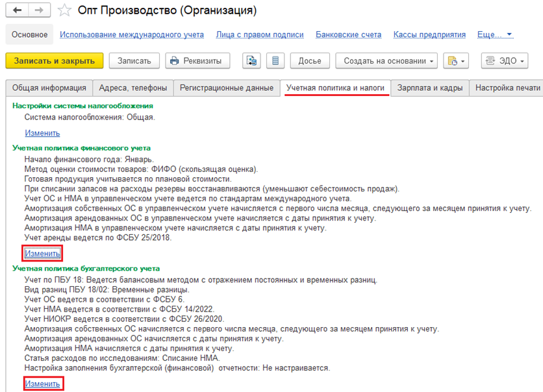Click heading Учетная политика бухгалтерского учета
Image resolution: width=543 pixels, height=392 pixels.
(86, 269)
